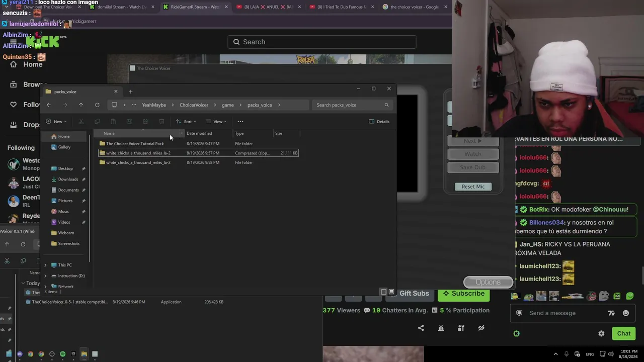
Task: Open Spotify from the Windows taskbar
Action: [x=63, y=354]
